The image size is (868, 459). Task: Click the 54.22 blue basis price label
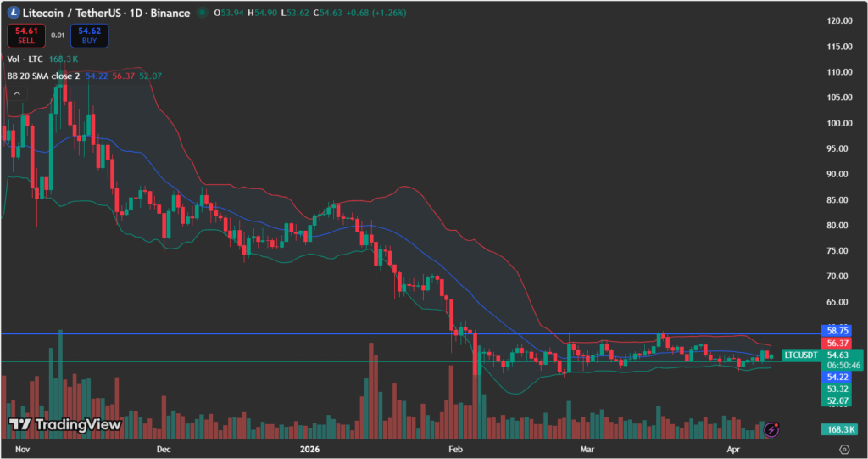[837, 377]
